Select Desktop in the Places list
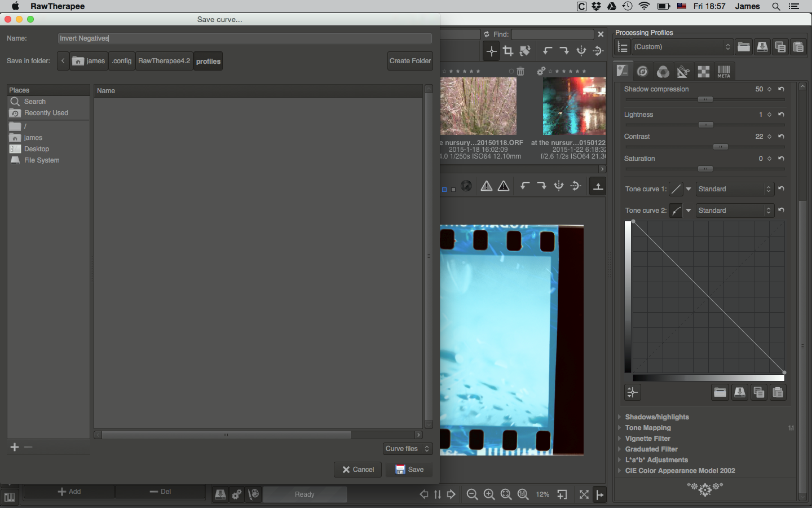The width and height of the screenshot is (812, 508). (x=37, y=149)
